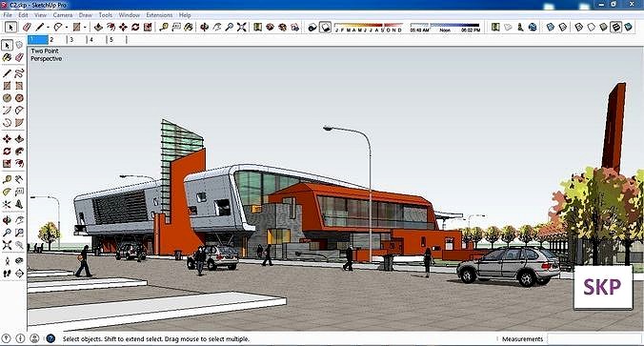The width and height of the screenshot is (644, 346).
Task: Click the 'Two Point Perspective' viewport label
Action: tap(46, 54)
